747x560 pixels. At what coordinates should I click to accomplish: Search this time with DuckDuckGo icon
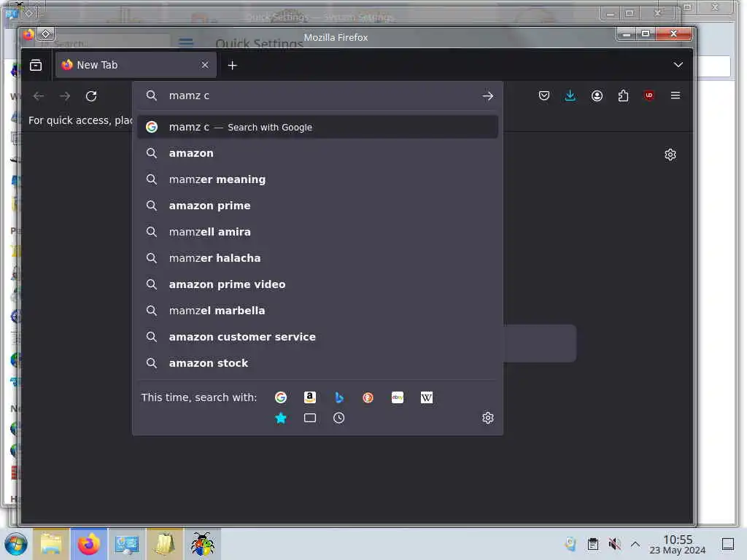coord(368,397)
